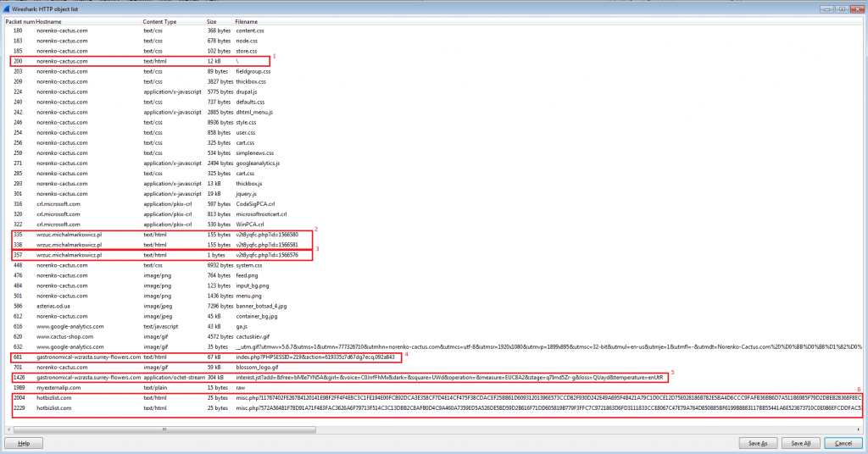Click the Save As button
This screenshot has height=454, width=868.
pos(758,443)
